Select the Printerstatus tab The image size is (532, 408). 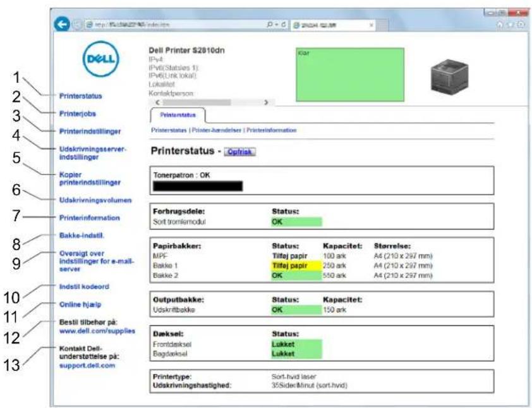178,115
